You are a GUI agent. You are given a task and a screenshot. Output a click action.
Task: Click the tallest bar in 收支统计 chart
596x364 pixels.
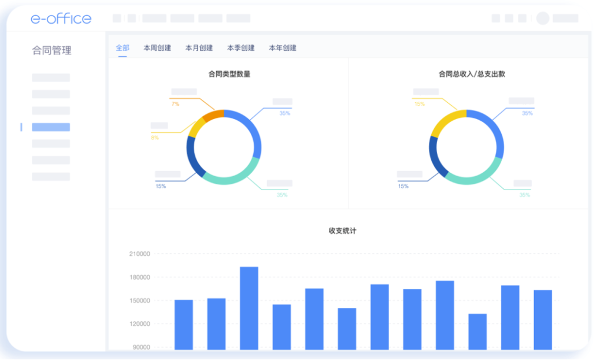tap(249, 308)
